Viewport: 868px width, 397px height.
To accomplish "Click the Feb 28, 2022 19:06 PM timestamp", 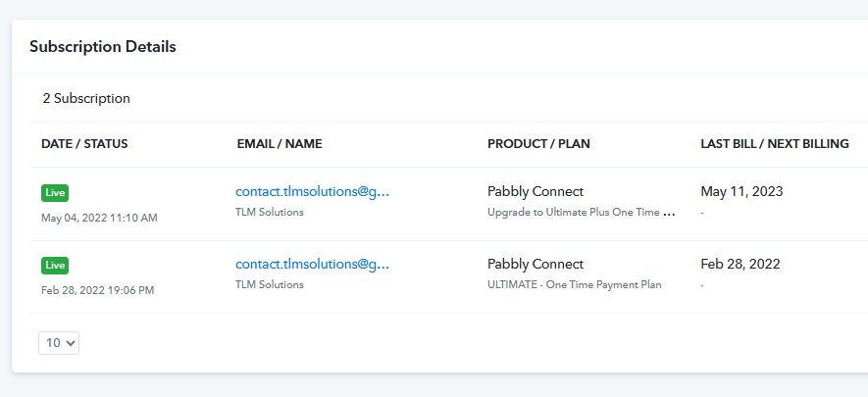I will pos(97,290).
